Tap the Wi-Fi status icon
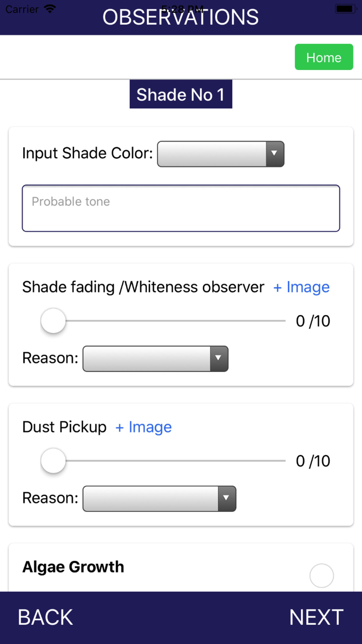 [x=50, y=9]
